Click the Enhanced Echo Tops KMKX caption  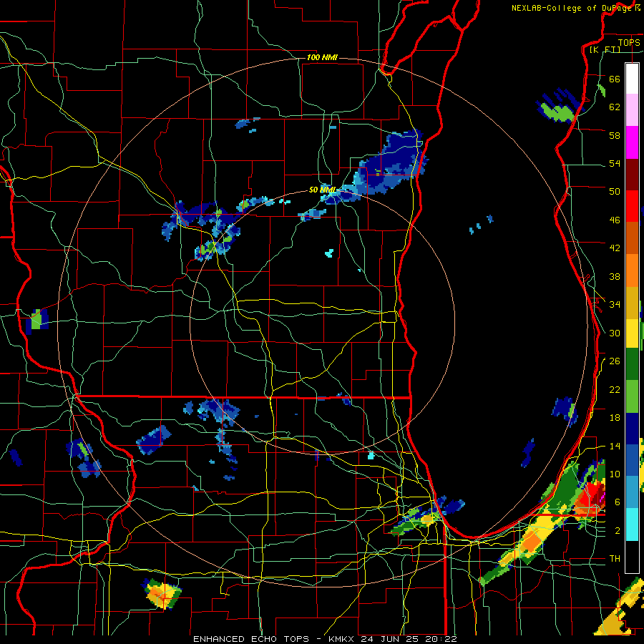[325, 639]
